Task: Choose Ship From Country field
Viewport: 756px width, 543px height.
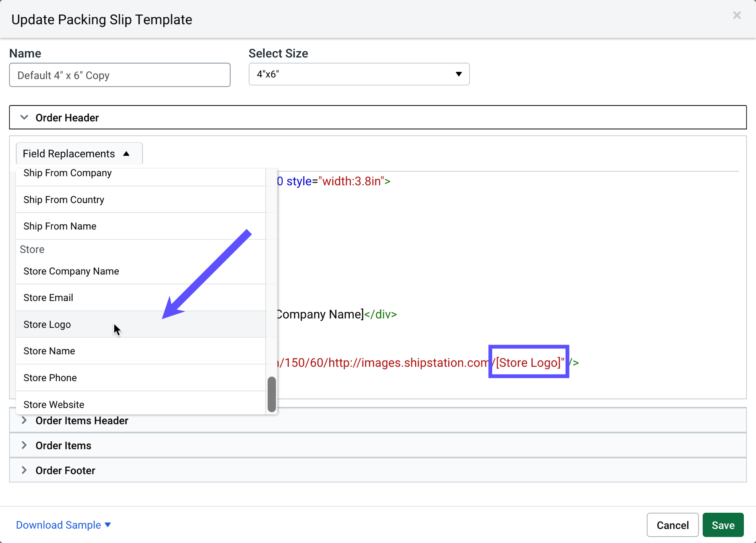Action: click(x=141, y=200)
